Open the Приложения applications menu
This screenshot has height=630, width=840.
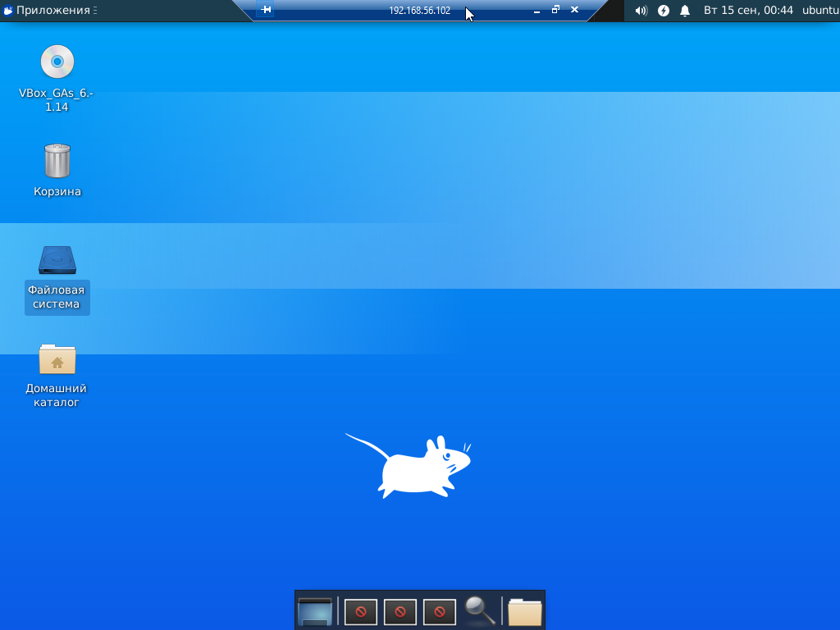click(48, 11)
